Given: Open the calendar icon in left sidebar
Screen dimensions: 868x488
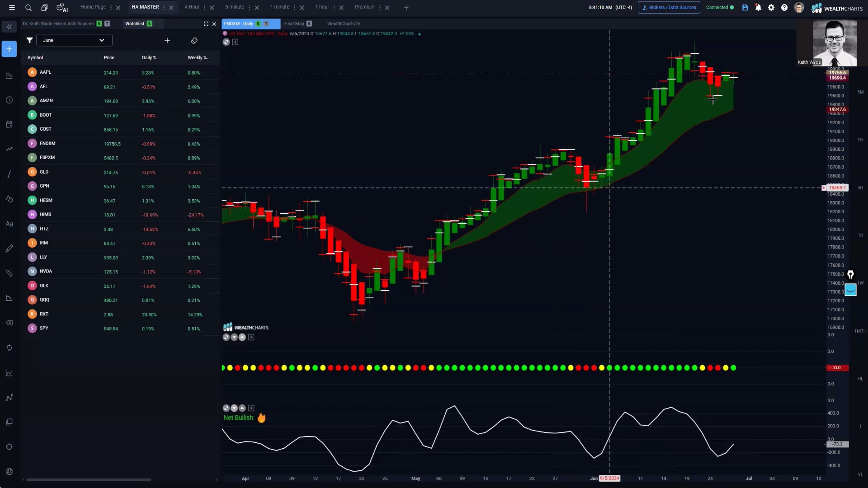Looking at the screenshot, I should 9,125.
